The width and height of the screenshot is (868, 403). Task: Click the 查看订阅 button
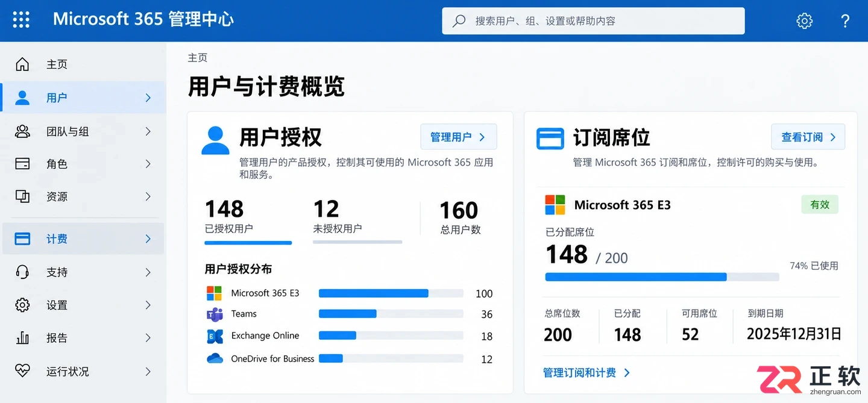(x=808, y=137)
